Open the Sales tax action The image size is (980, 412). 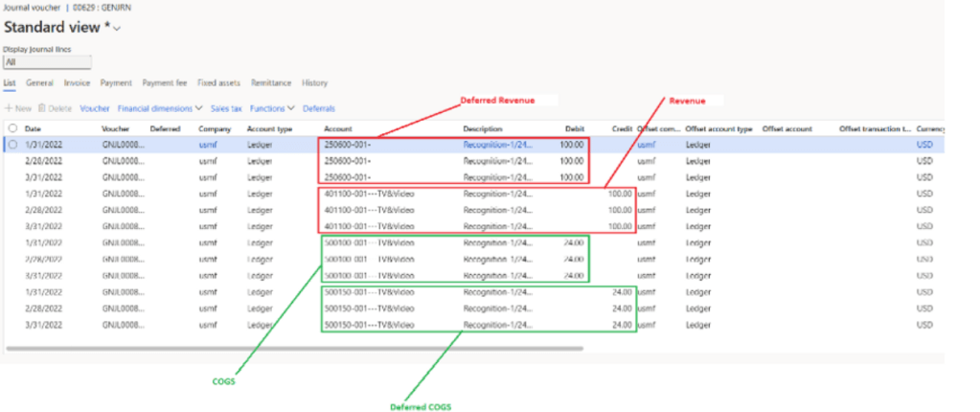click(227, 108)
